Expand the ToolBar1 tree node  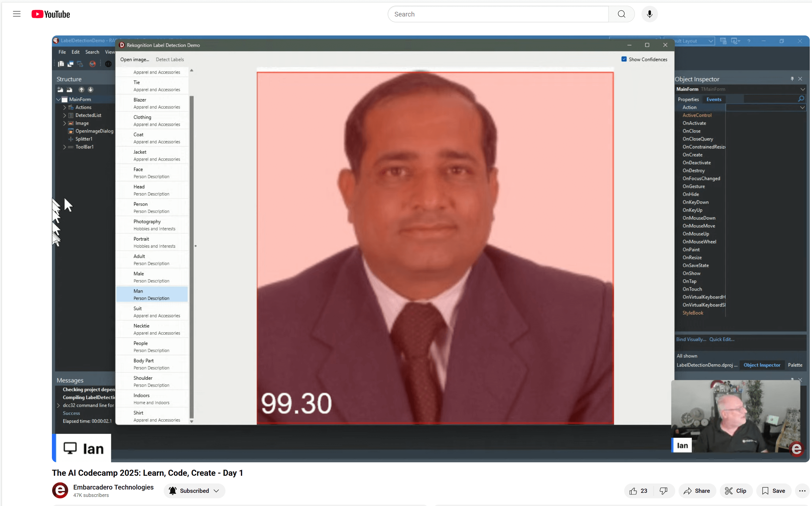[65, 147]
